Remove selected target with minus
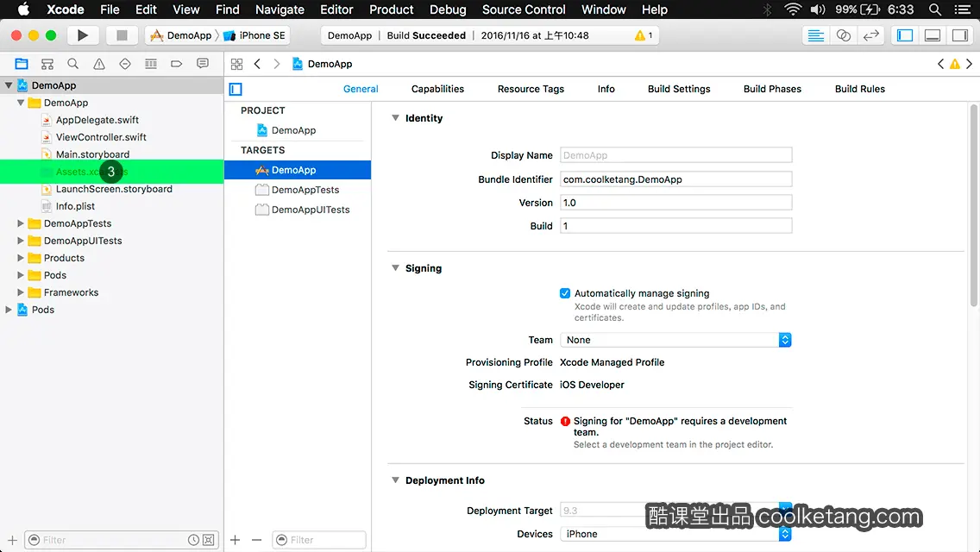 (256, 540)
